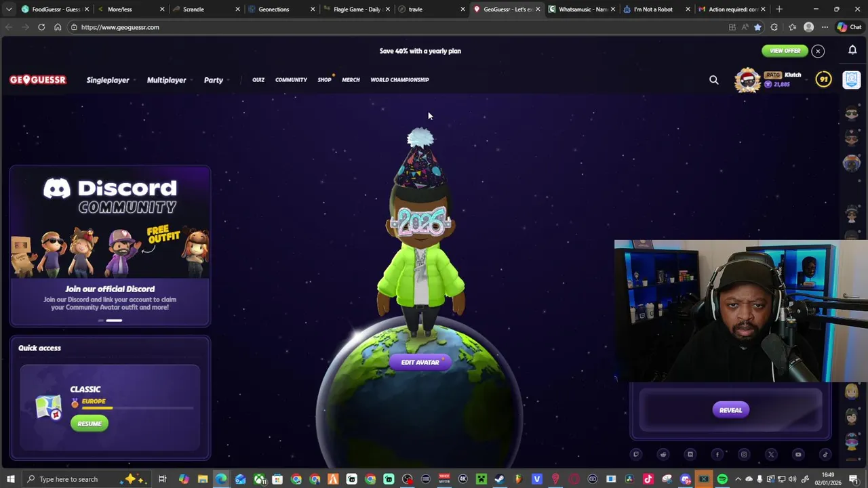Open the WORLD CHAMPIONSHIP nav item
Screen dimensions: 868x488
click(399, 80)
